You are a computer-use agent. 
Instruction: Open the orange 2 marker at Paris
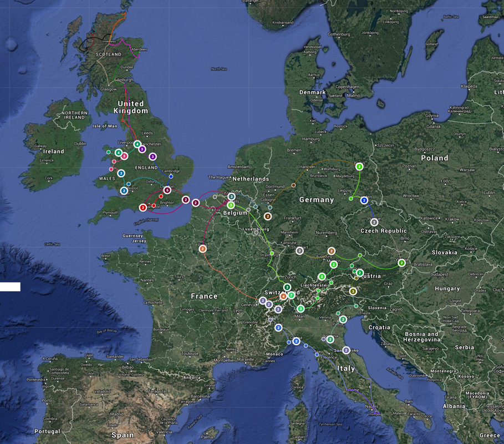coord(202,249)
